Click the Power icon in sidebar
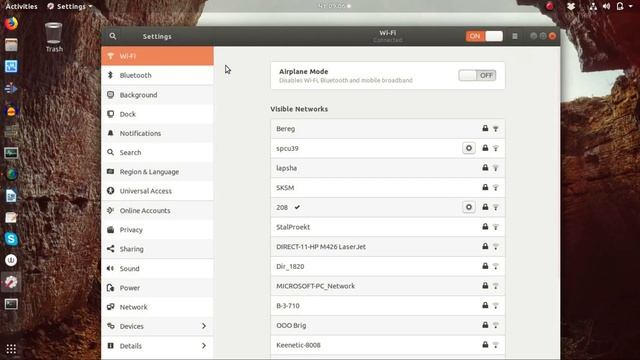640x360 pixels. [110, 288]
